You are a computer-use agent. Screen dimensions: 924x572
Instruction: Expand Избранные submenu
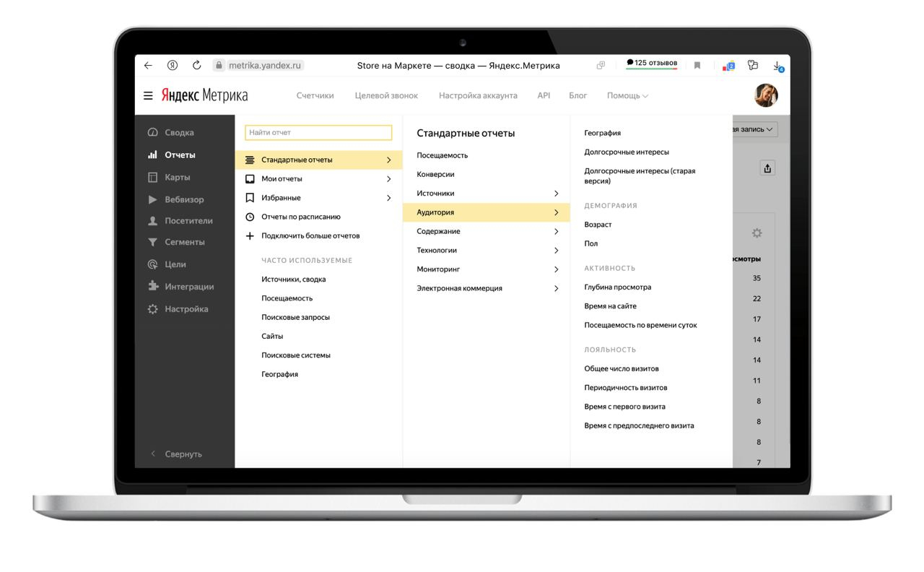click(x=318, y=198)
